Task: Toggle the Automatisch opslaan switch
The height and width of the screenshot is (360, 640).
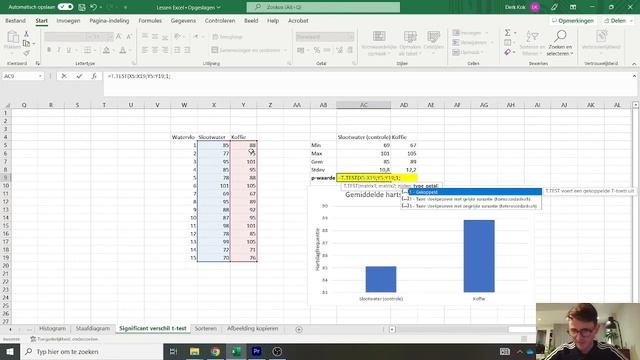Action: tap(65, 7)
